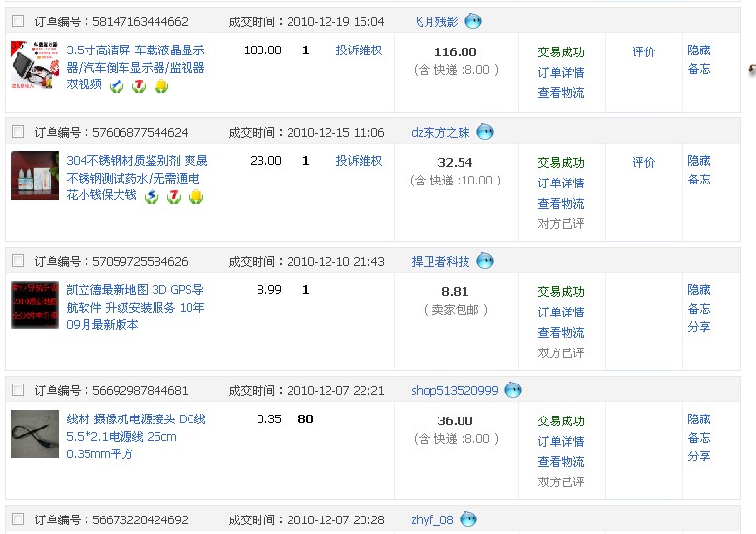
Task: Open product link 线材 摄像机电源接头 DC线
Action: 136,436
